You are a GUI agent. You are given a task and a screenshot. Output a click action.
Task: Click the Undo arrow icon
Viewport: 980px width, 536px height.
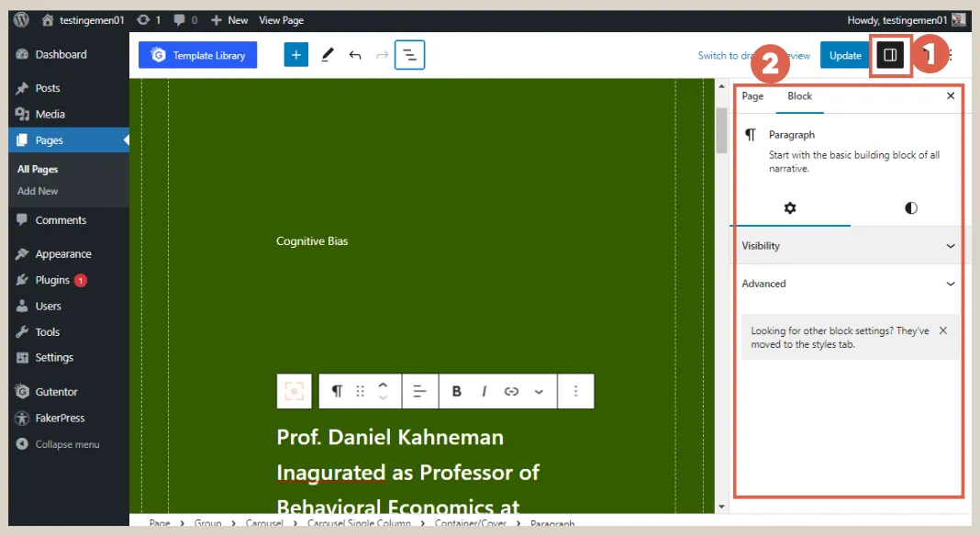pos(355,55)
